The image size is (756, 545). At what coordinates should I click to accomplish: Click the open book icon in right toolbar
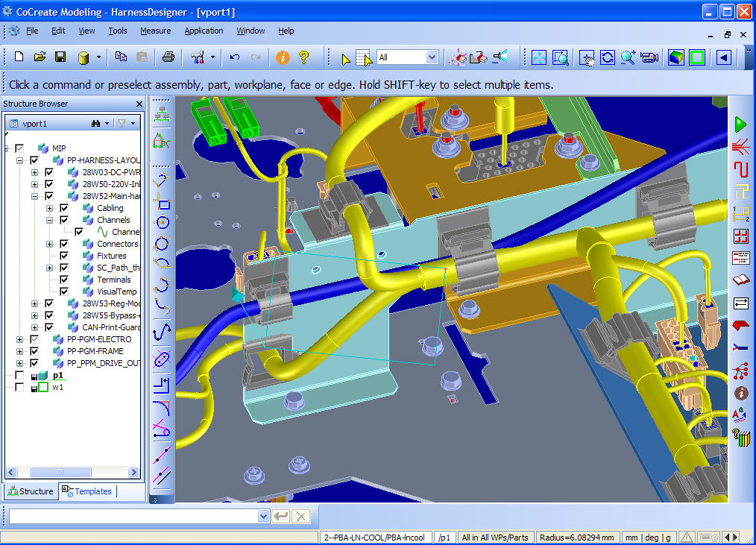point(740,281)
